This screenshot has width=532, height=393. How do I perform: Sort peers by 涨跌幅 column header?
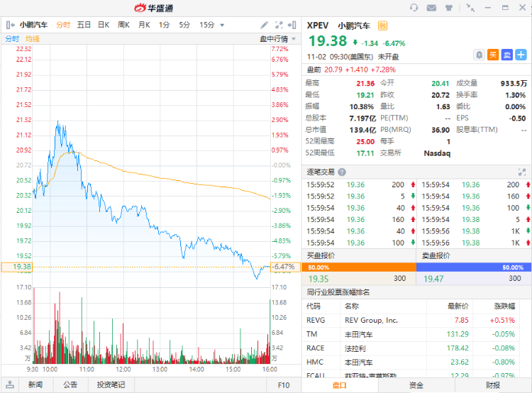(x=504, y=306)
